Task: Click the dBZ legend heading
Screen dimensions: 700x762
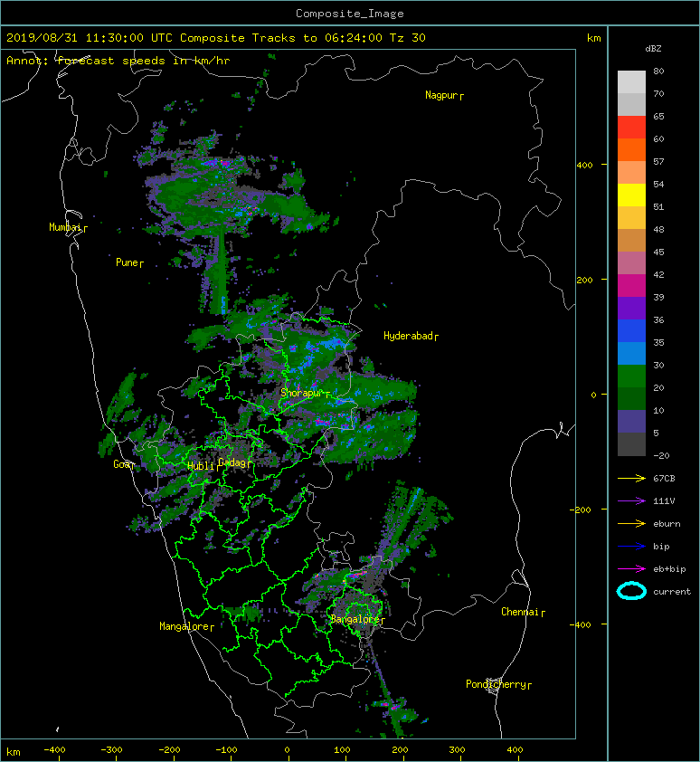Action: (653, 49)
